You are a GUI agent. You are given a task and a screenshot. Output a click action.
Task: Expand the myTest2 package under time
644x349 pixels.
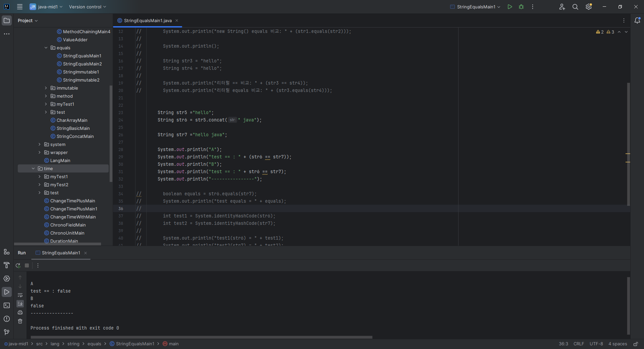tap(40, 185)
